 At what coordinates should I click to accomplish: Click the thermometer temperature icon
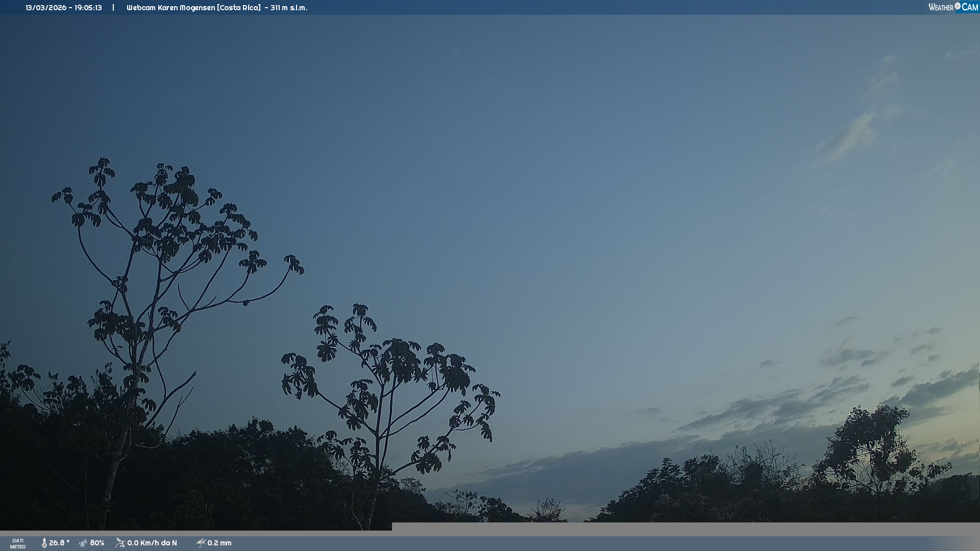point(44,543)
